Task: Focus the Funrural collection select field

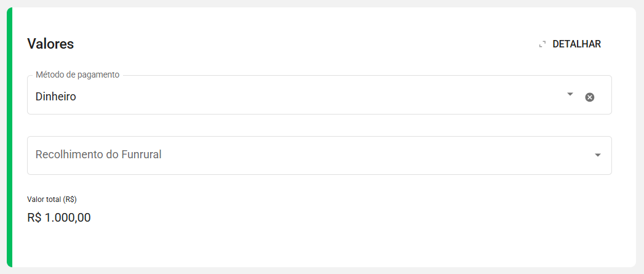Action: [x=319, y=156]
